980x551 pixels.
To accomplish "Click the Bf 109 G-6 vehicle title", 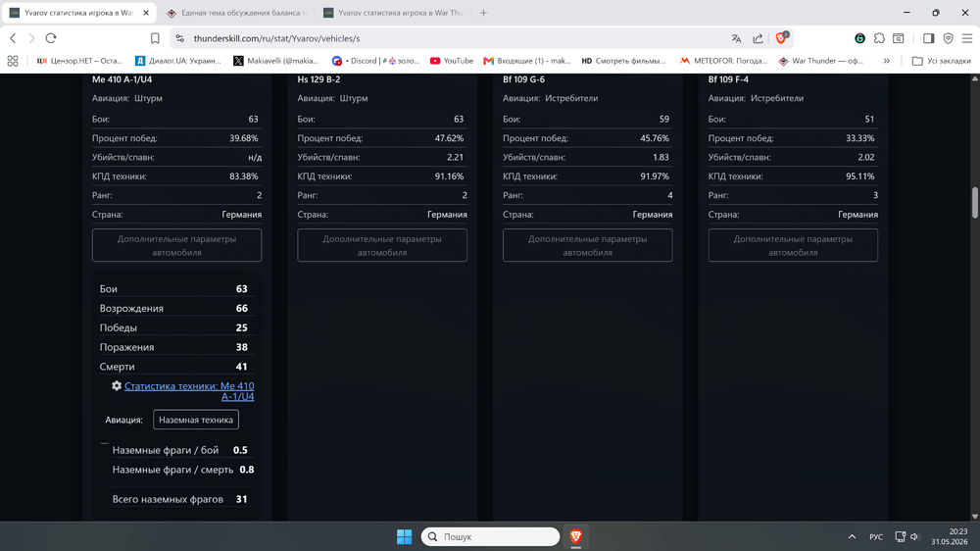I will tap(523, 79).
